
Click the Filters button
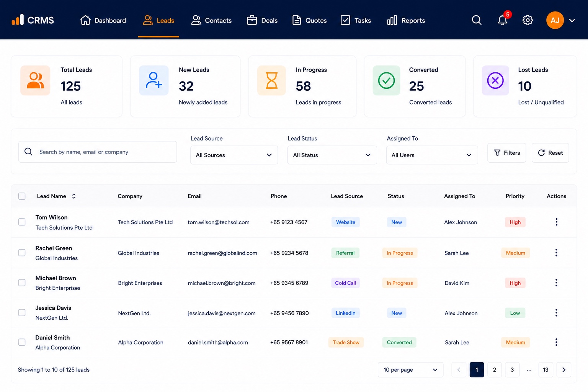pyautogui.click(x=507, y=153)
